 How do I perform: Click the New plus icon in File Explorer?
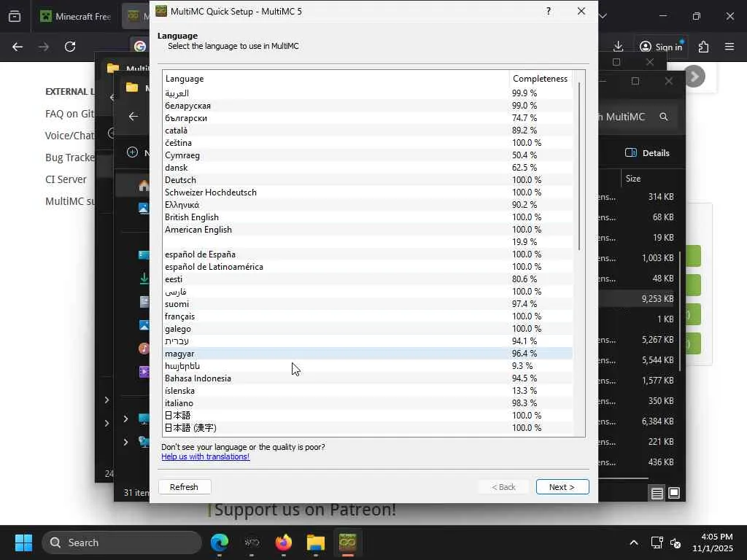coord(133,152)
